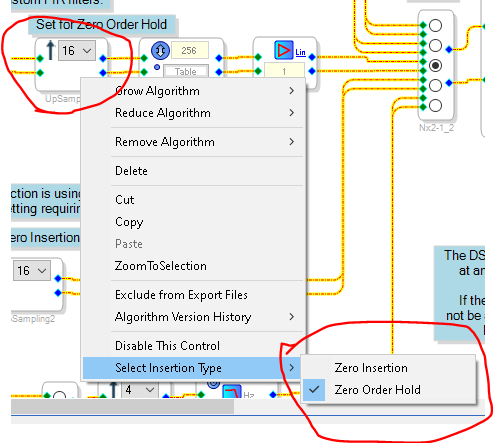Click the Set for Zero Order Hold label
493x443 pixels.
101,24
